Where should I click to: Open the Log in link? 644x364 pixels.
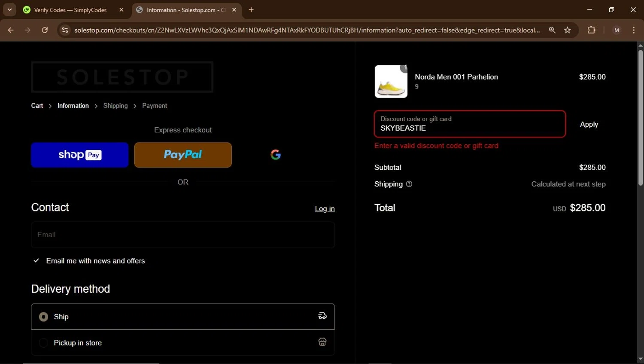325,209
